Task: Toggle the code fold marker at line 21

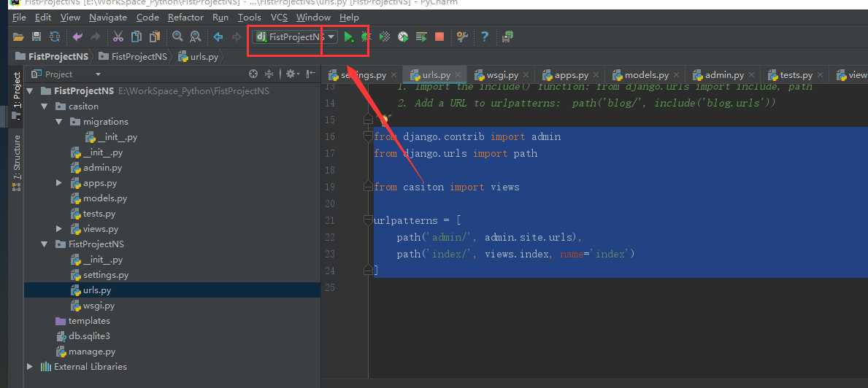Action: [368, 220]
